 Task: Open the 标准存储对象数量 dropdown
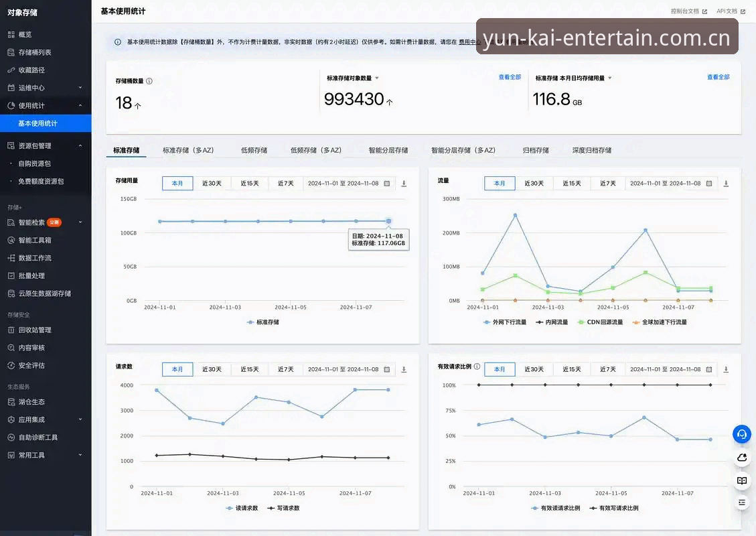[377, 78]
